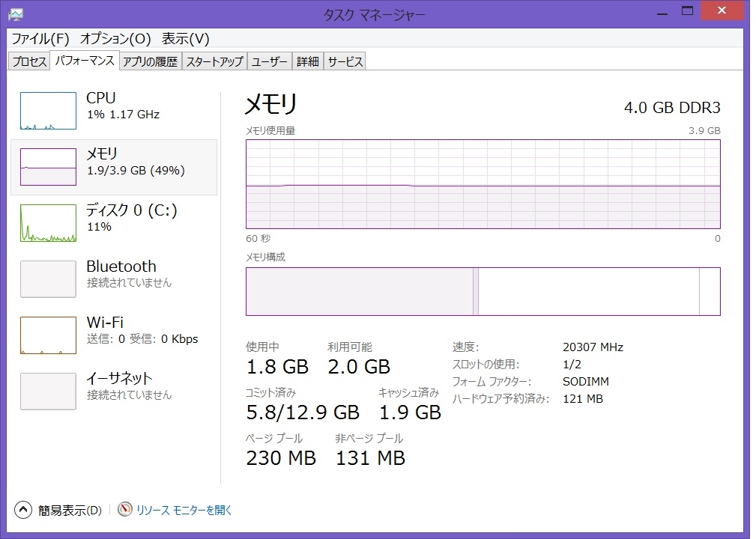Open the オプション(O) menu
The height and width of the screenshot is (539, 756).
point(115,38)
